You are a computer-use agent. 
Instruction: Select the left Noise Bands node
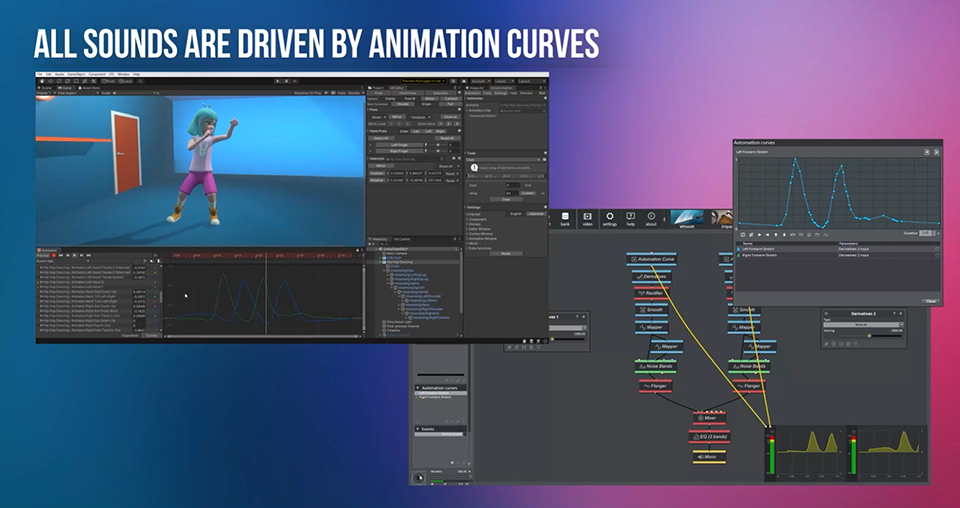(655, 366)
